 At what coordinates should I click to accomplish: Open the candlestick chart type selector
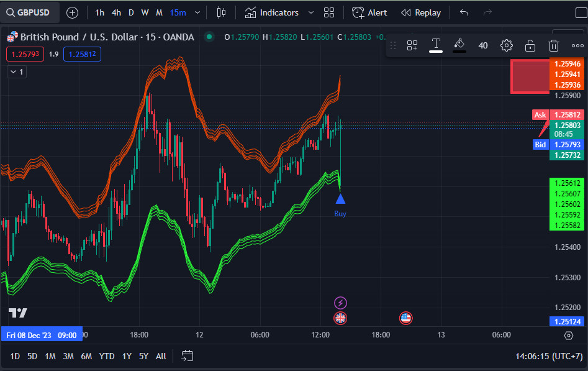(x=222, y=12)
